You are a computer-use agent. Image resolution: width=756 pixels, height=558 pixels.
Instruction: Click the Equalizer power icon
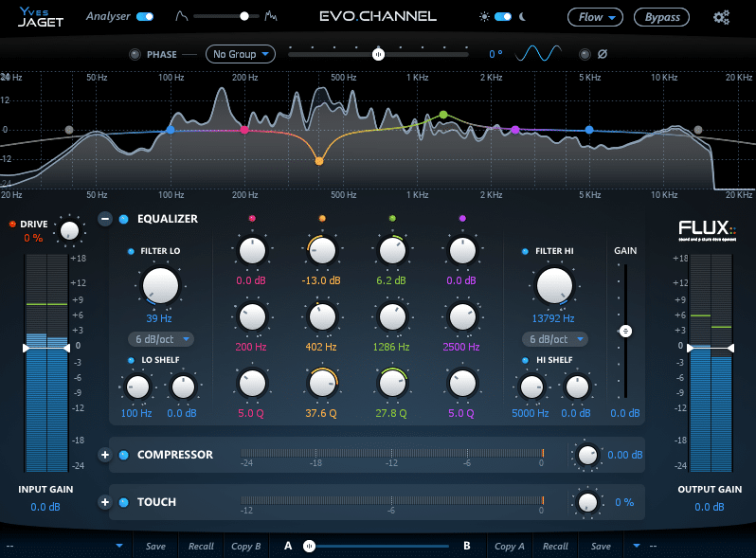pyautogui.click(x=124, y=219)
